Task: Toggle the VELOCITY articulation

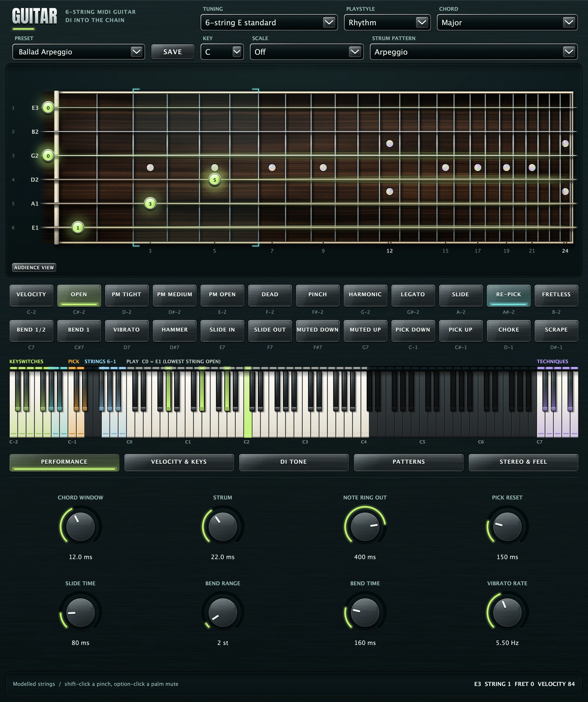Action: (31, 295)
